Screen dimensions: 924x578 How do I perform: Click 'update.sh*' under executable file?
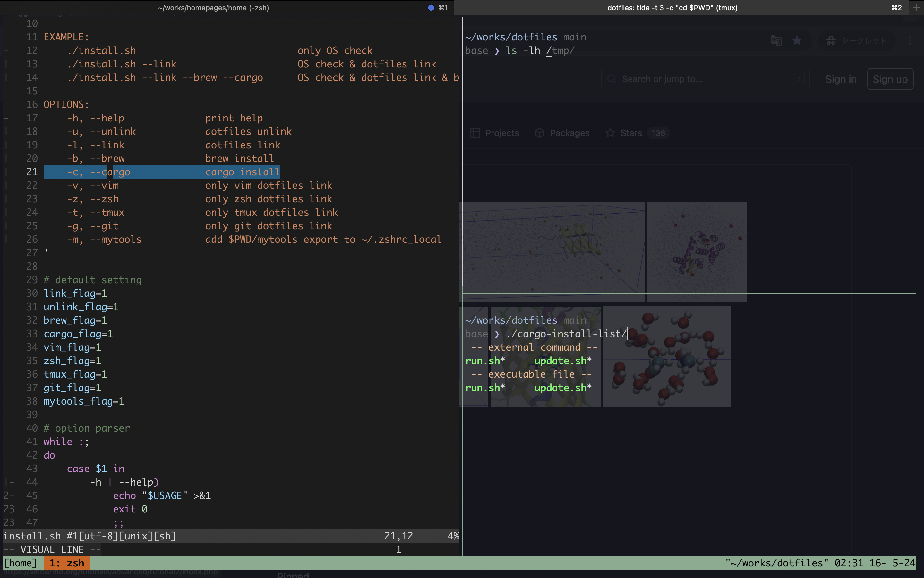click(x=563, y=388)
